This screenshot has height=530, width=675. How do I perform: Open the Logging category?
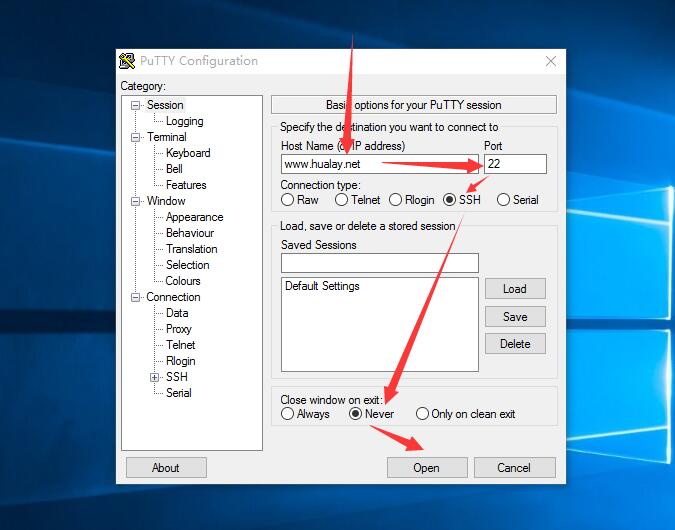click(184, 121)
